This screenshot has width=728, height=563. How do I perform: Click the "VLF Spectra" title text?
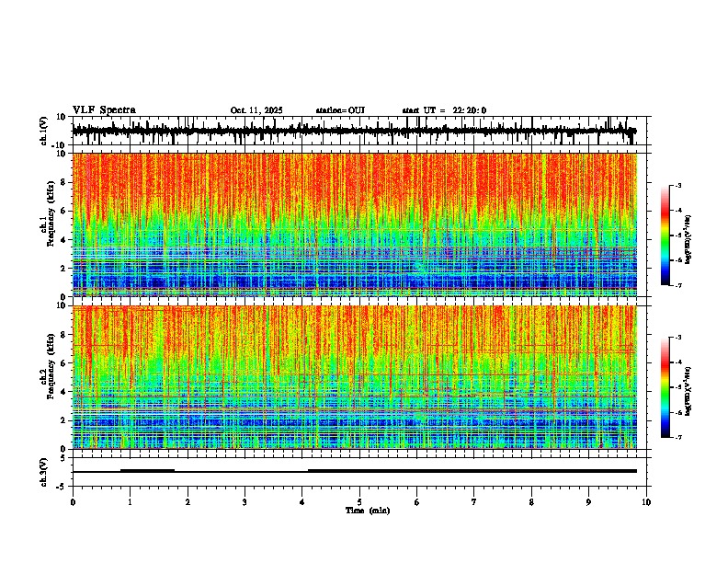coord(104,110)
